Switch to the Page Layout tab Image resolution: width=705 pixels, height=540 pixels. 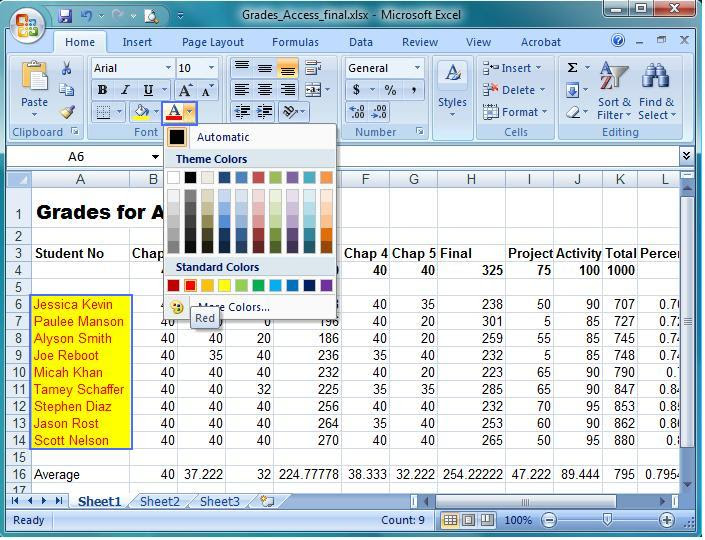pos(213,42)
